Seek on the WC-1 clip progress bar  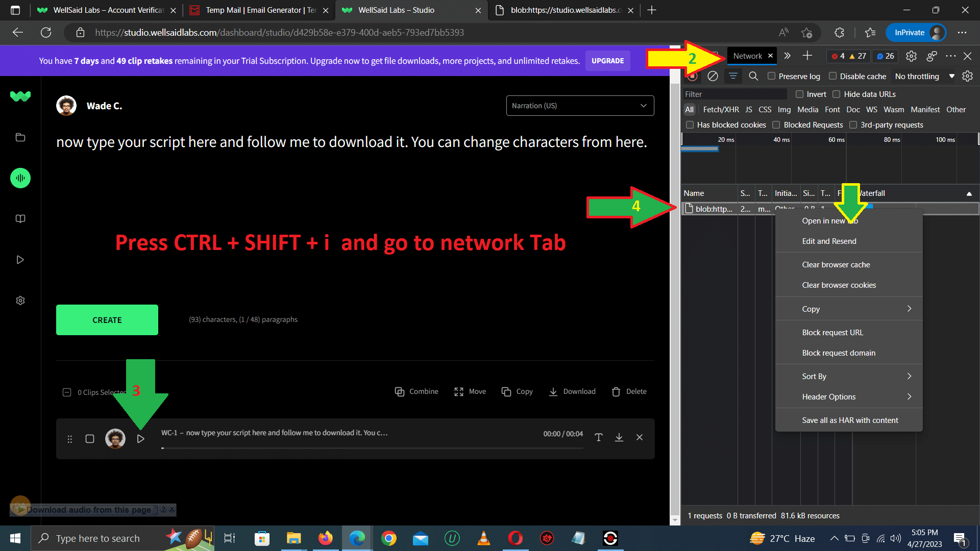tap(372, 448)
